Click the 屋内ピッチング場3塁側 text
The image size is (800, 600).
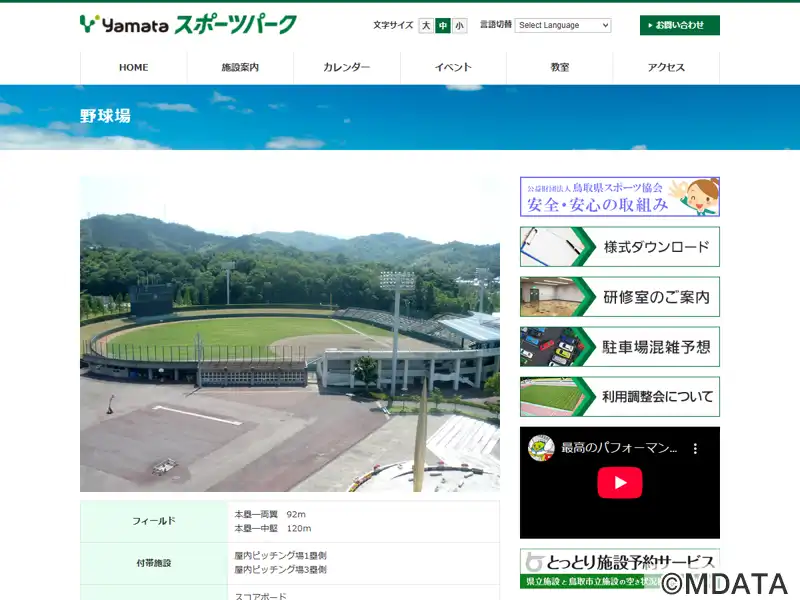coord(280,570)
